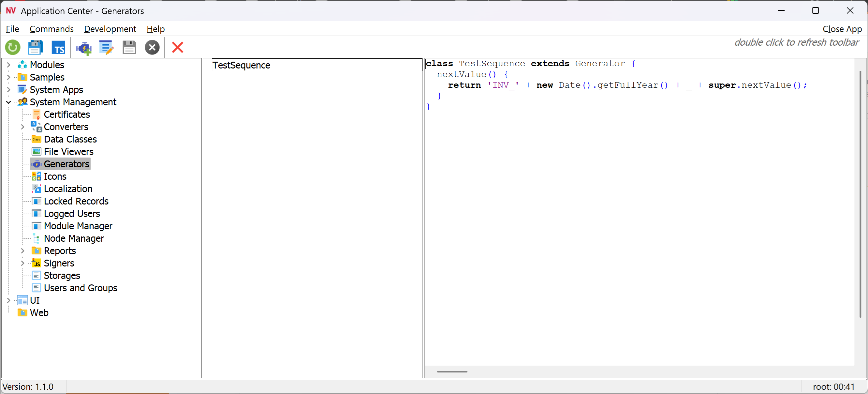The height and width of the screenshot is (394, 868).
Task: Click the gray circle cancel icon
Action: coord(152,48)
